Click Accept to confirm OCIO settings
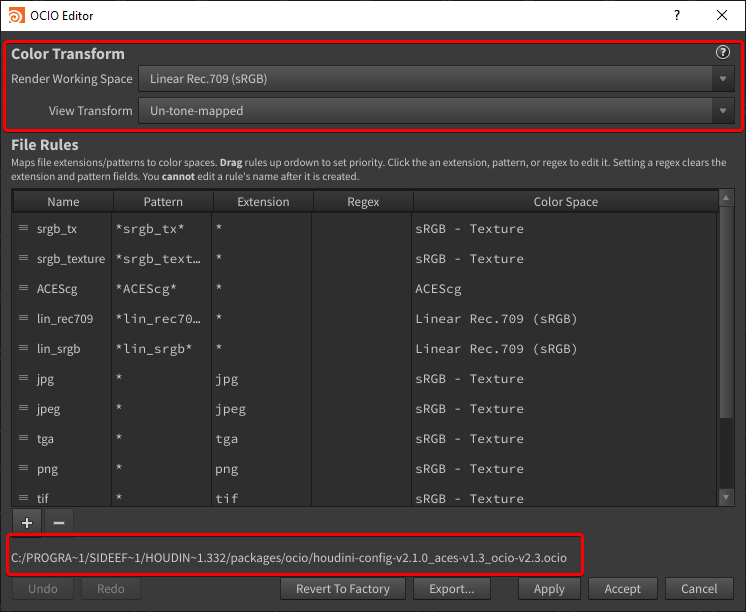The height and width of the screenshot is (612, 746). [622, 589]
